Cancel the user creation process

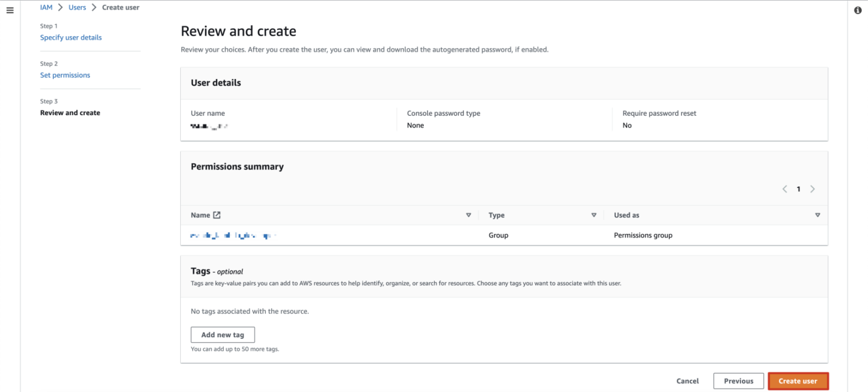(687, 381)
